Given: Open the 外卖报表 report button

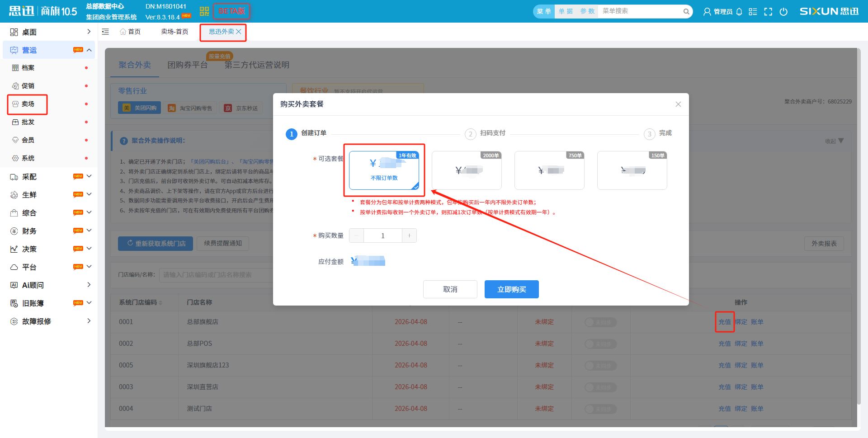Looking at the screenshot, I should 824,244.
